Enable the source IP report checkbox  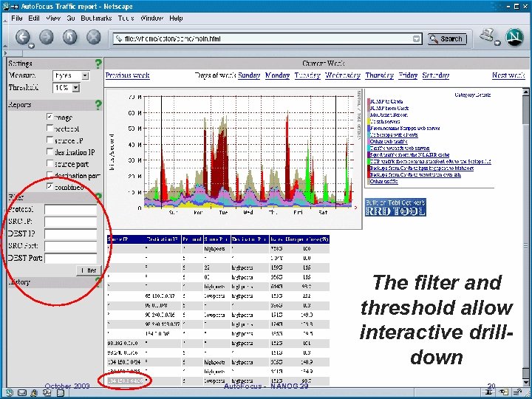tap(50, 140)
